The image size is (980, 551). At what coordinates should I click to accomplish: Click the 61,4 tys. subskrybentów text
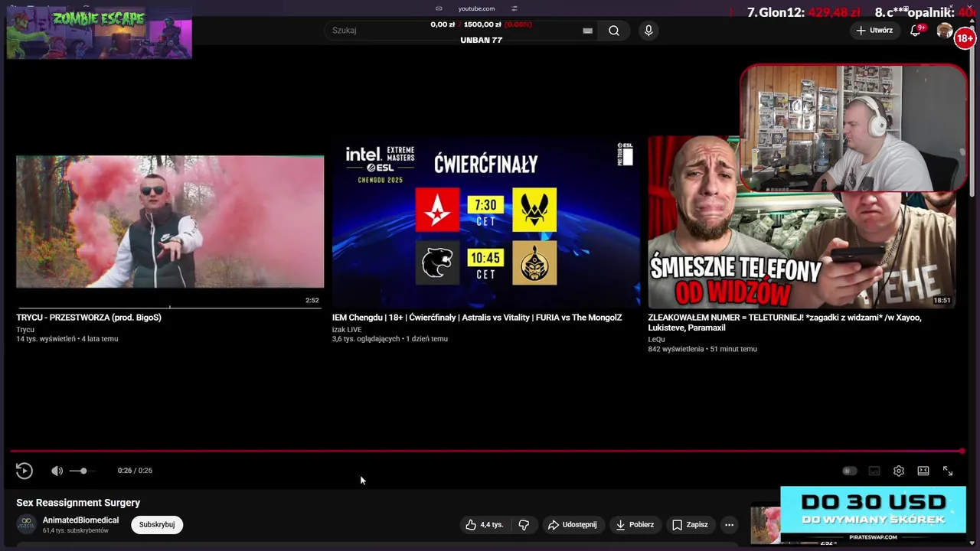(76, 530)
